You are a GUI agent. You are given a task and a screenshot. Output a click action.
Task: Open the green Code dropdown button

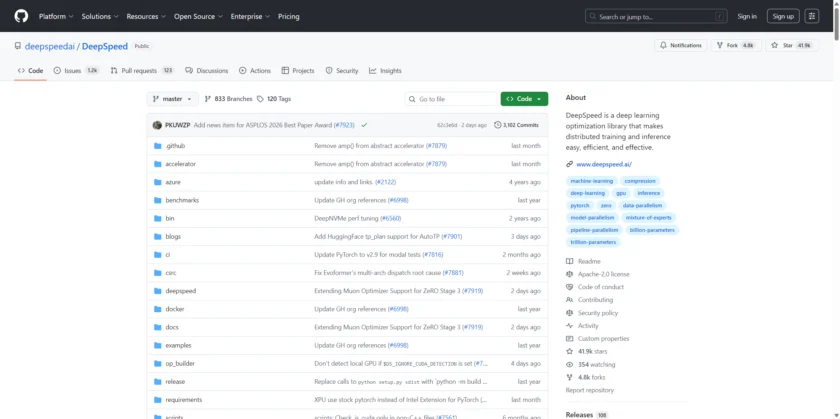524,99
